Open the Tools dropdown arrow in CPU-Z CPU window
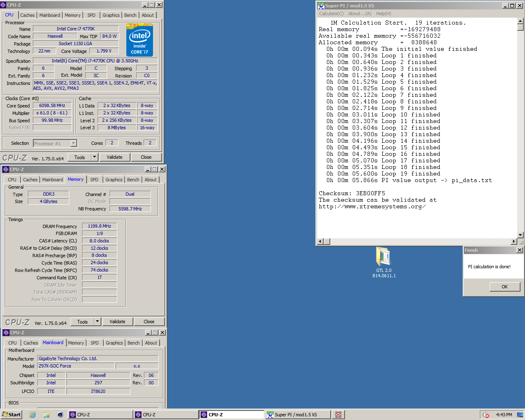This screenshot has height=420, width=525. tap(95, 157)
